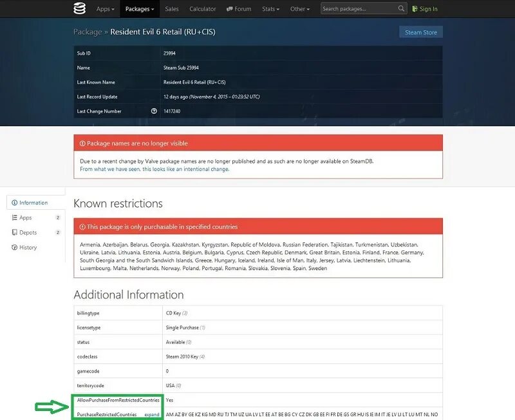Click the clock icon beside History
Screen dimensions: 515x420
point(15,247)
